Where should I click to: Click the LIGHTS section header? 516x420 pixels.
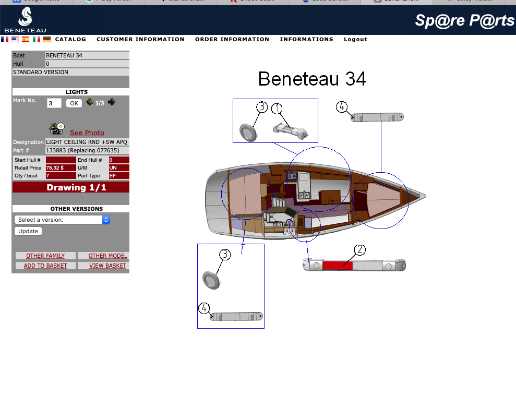(x=71, y=92)
